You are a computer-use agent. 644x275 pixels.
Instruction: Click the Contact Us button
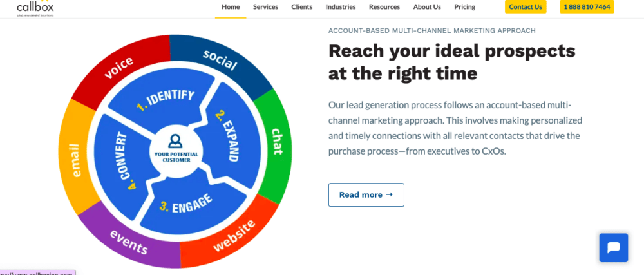[x=526, y=7]
